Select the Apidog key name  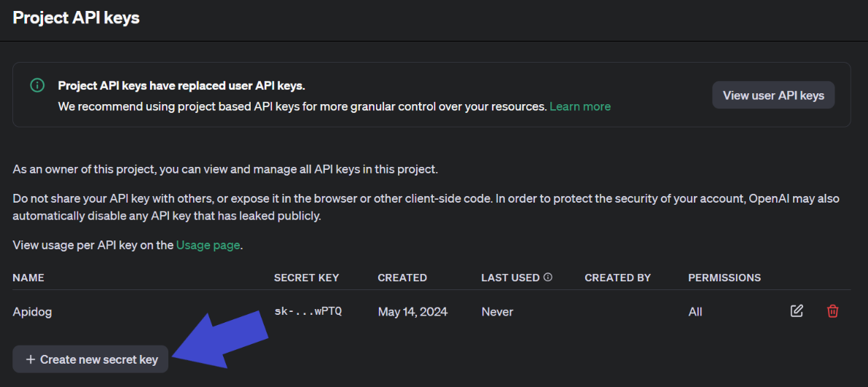tap(32, 312)
